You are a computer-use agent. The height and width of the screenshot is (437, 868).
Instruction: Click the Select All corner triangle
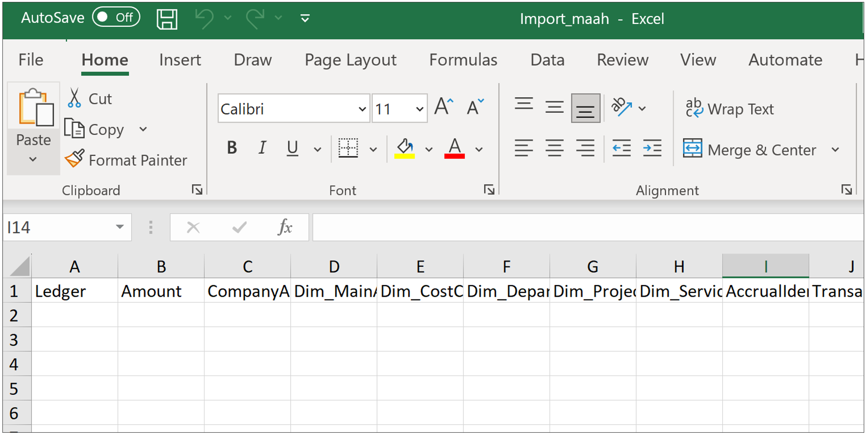click(19, 266)
